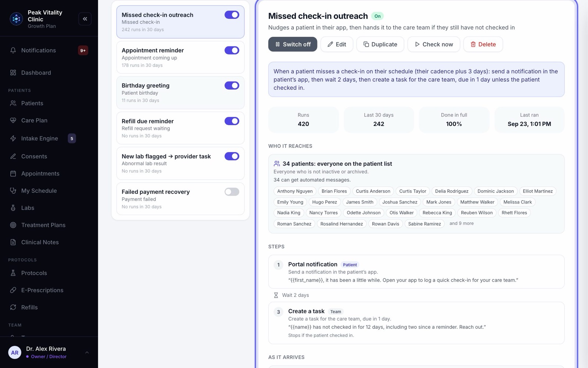The height and width of the screenshot is (368, 588).
Task: Click the Refills refresh icon
Action: [x=13, y=307]
